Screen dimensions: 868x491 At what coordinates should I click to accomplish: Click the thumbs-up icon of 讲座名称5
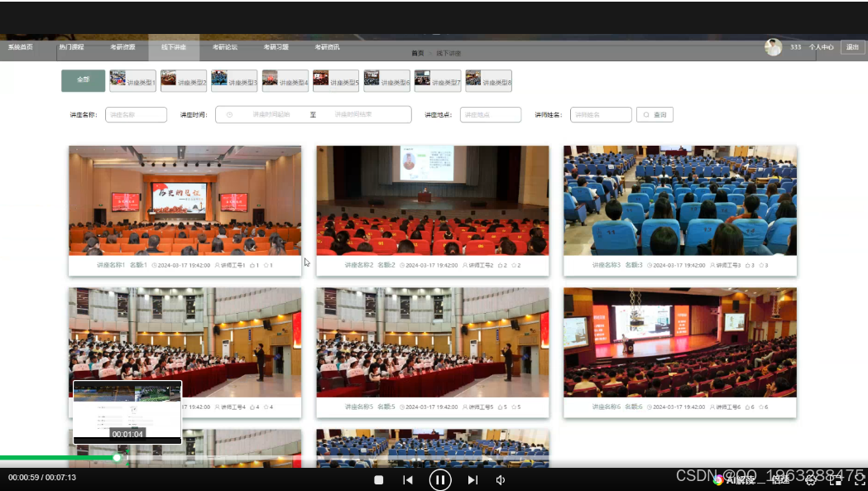tap(500, 407)
